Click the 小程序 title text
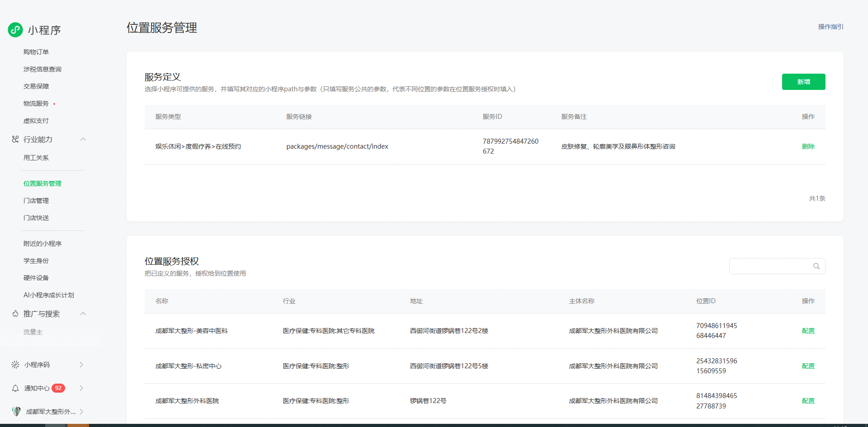Image resolution: width=868 pixels, height=427 pixels. (44, 30)
